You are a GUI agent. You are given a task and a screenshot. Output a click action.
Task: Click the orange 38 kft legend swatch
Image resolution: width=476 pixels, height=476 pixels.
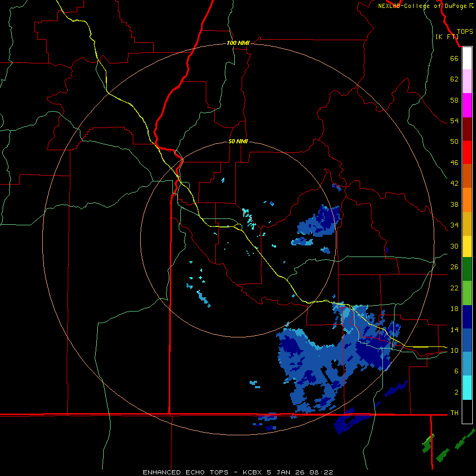467,200
